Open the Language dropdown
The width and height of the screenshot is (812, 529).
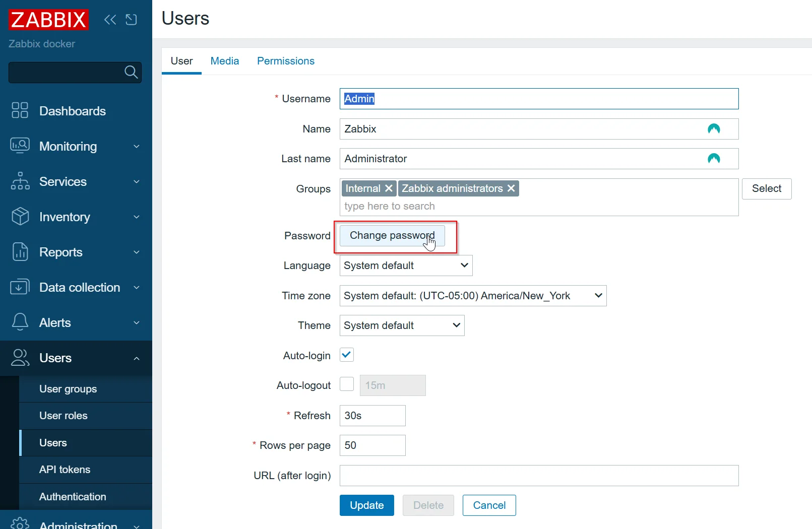(406, 266)
